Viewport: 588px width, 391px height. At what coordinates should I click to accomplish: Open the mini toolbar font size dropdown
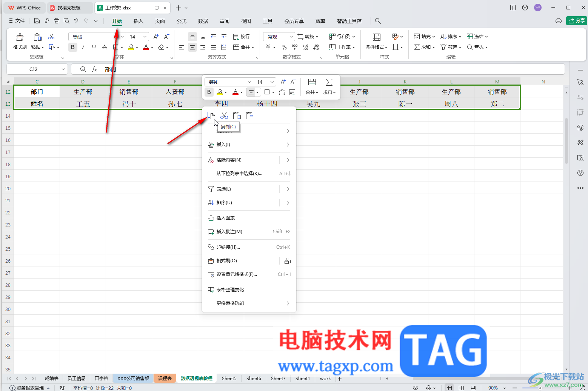click(x=272, y=82)
